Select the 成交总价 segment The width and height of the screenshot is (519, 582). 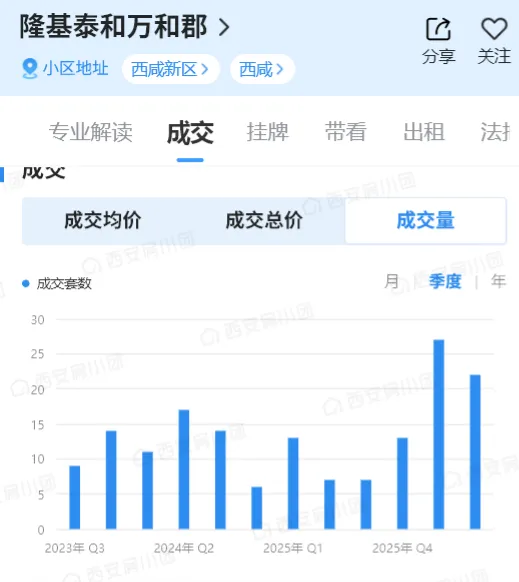(x=264, y=220)
